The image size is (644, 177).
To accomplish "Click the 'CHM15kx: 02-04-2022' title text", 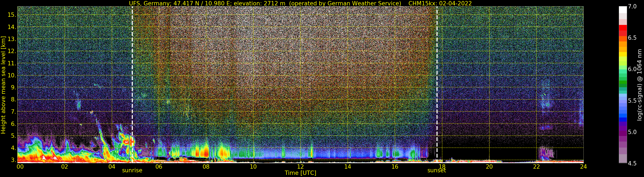I will click(440, 3).
